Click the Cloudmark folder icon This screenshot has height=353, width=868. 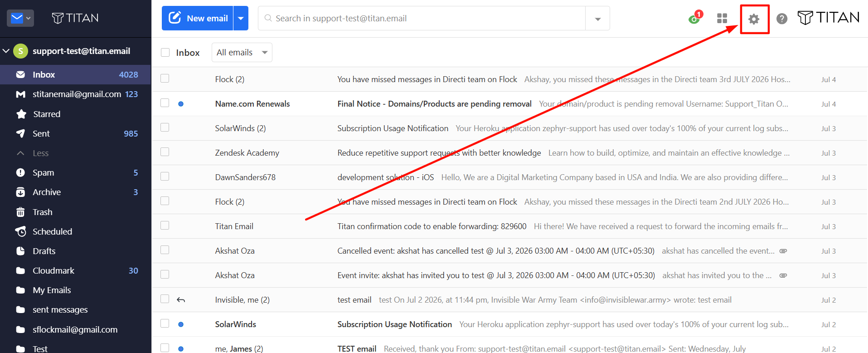[21, 270]
